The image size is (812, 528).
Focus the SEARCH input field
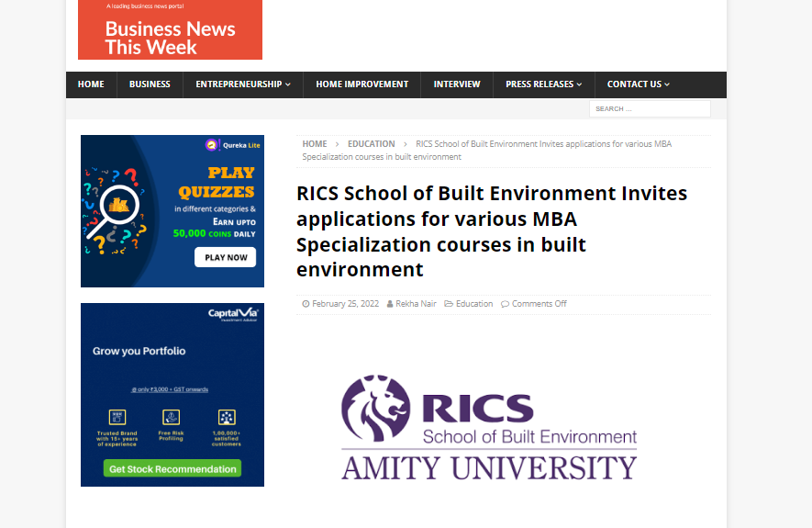pyautogui.click(x=650, y=108)
